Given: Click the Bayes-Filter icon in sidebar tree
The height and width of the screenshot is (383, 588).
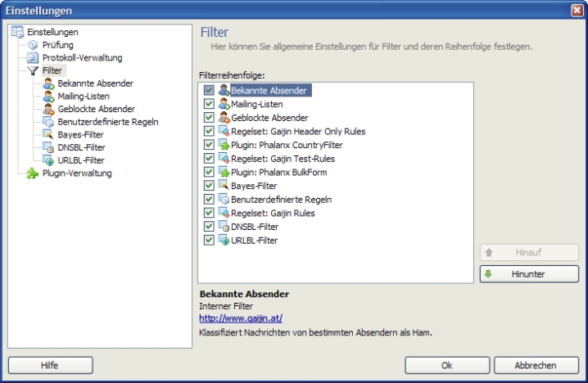Looking at the screenshot, I should (48, 134).
